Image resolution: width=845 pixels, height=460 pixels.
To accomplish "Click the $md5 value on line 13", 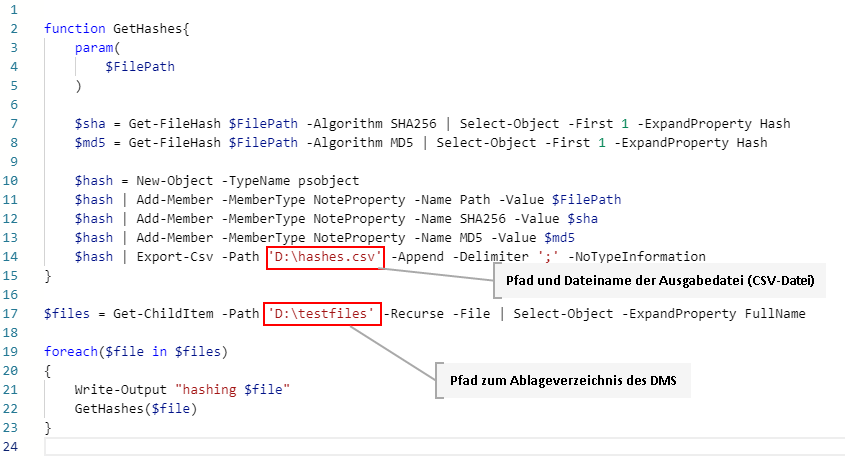I will (x=559, y=238).
